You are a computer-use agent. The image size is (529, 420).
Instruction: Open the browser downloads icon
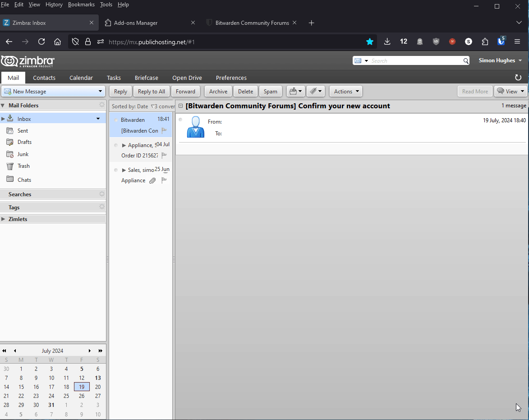[387, 42]
